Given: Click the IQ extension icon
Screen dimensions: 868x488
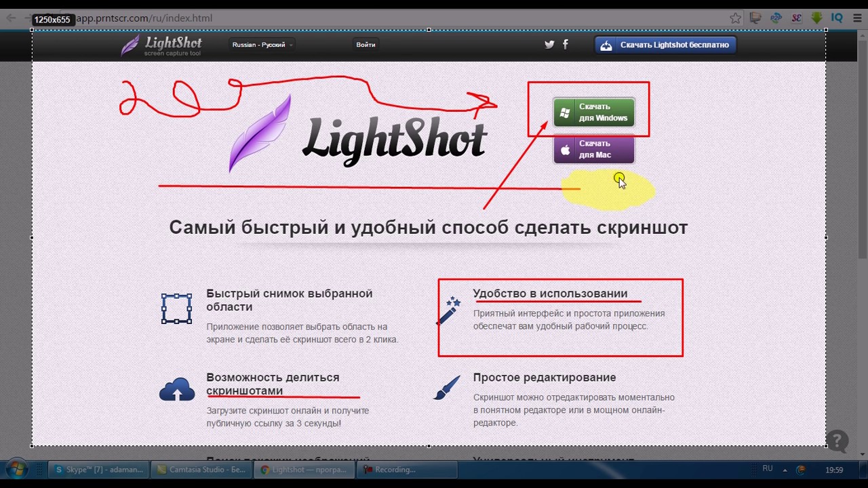Looking at the screenshot, I should (x=837, y=18).
